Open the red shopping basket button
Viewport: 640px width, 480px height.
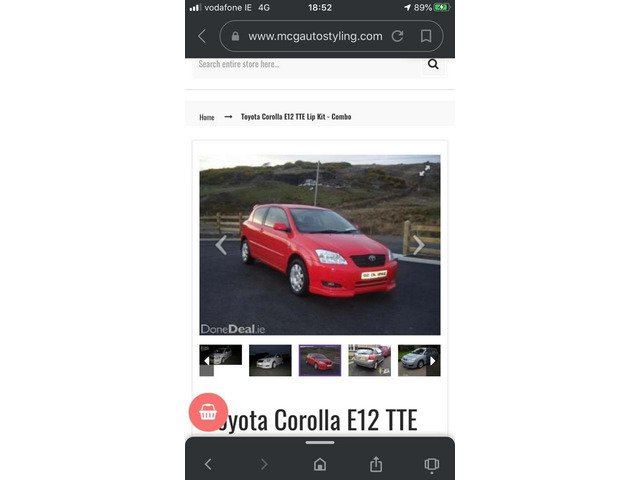208,411
